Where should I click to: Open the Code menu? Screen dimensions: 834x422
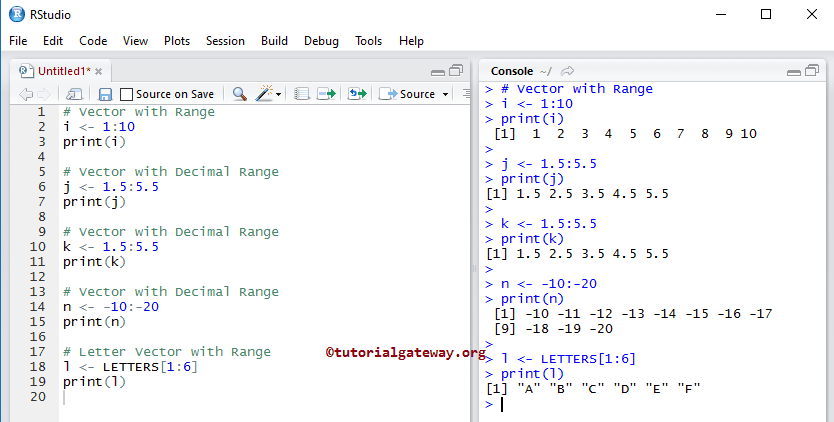(x=93, y=41)
